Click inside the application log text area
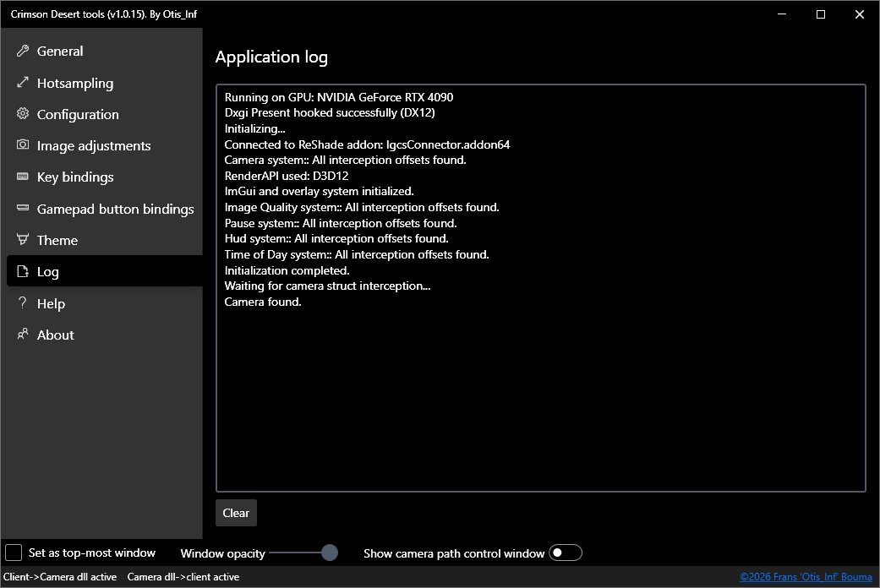The width and height of the screenshot is (880, 588). click(540, 288)
